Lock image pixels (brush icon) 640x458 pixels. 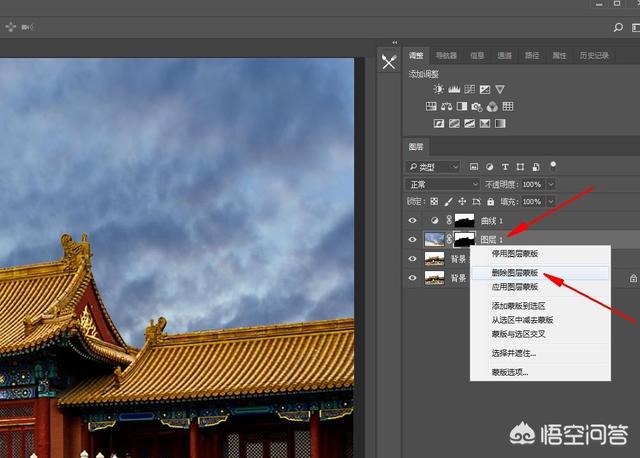pos(448,202)
